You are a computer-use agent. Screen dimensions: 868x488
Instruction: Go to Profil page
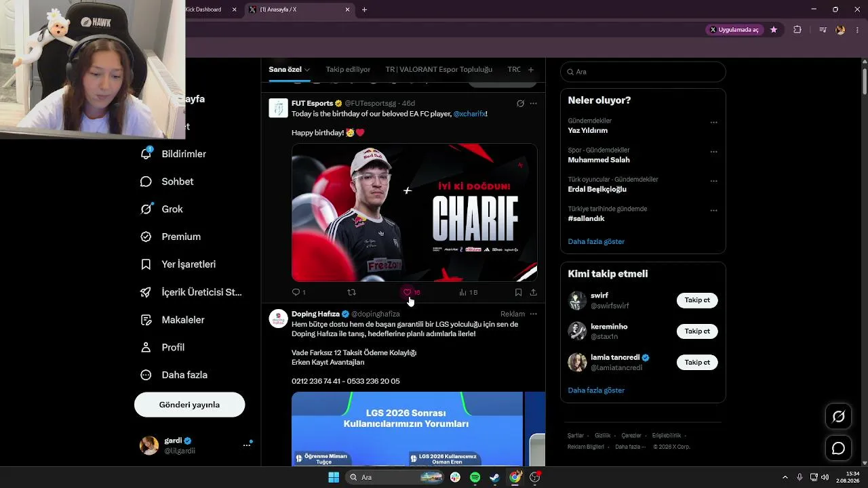click(162, 347)
